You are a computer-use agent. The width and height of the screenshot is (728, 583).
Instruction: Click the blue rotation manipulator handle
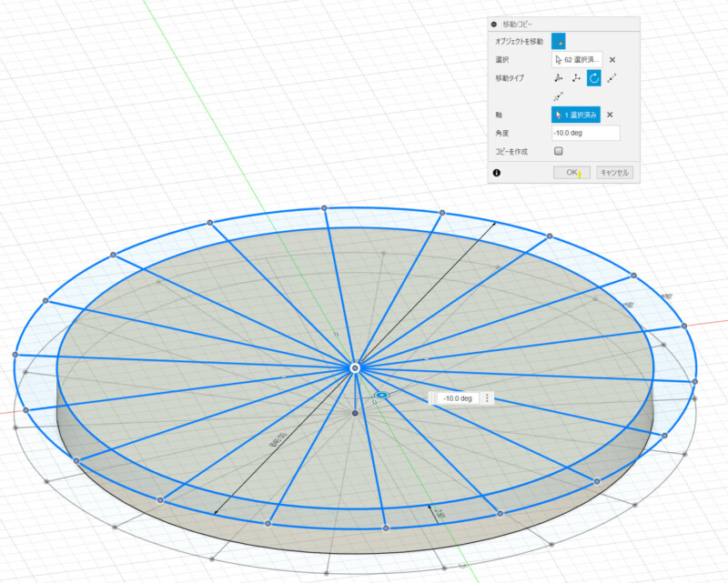tap(381, 395)
